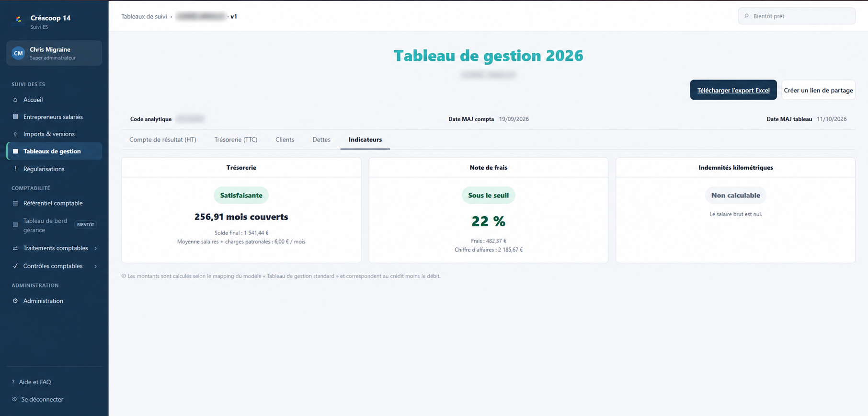Click the Traitements comptables arrows icon
This screenshot has height=416, width=868.
point(15,248)
